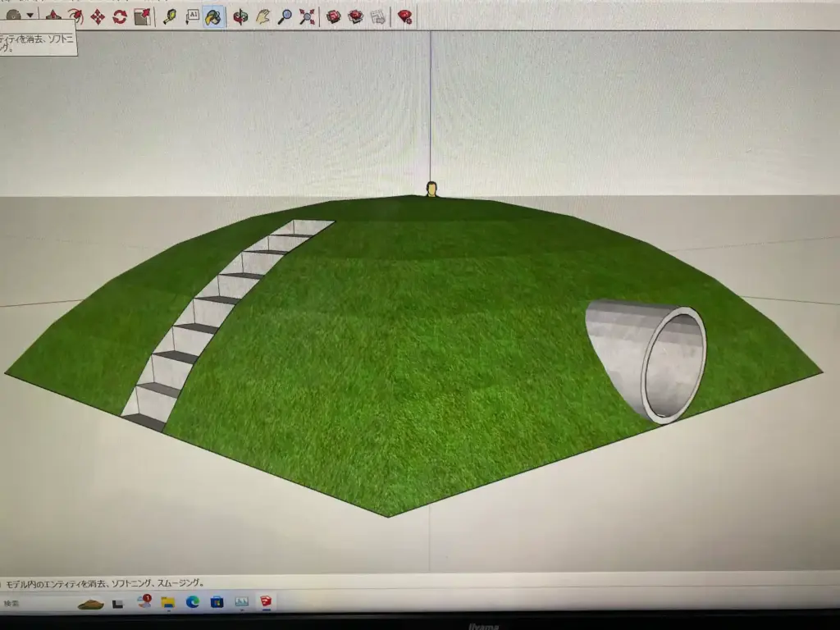The width and height of the screenshot is (840, 630).
Task: Click the Text label tool
Action: pos(192,16)
